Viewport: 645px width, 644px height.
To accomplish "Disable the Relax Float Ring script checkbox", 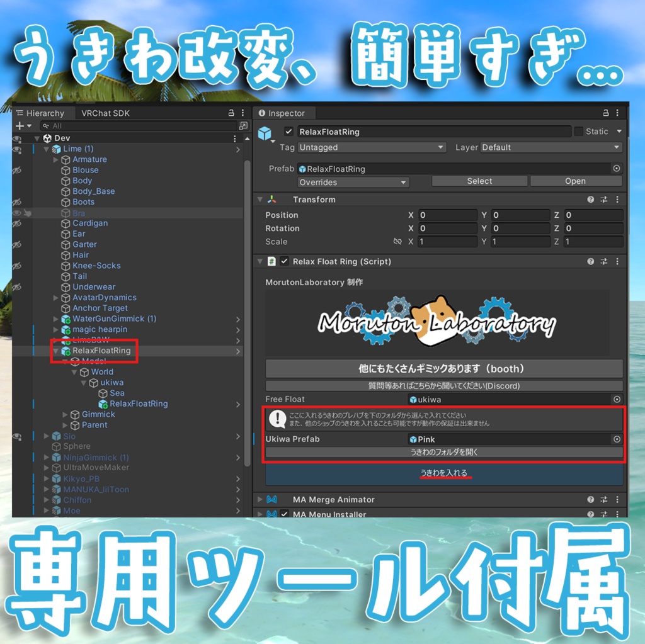I will (284, 261).
